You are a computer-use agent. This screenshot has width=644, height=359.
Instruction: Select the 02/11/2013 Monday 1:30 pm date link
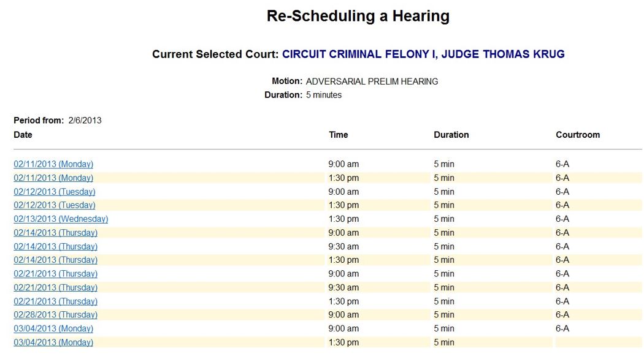click(x=53, y=178)
